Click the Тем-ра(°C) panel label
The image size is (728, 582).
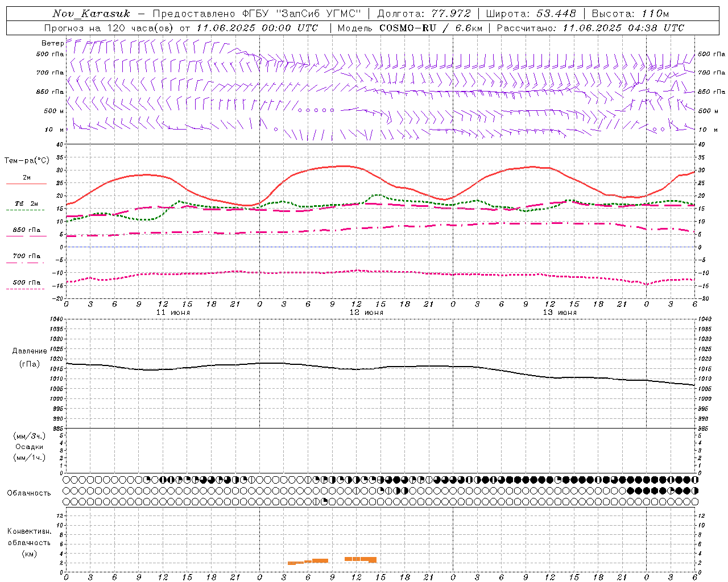(27, 161)
